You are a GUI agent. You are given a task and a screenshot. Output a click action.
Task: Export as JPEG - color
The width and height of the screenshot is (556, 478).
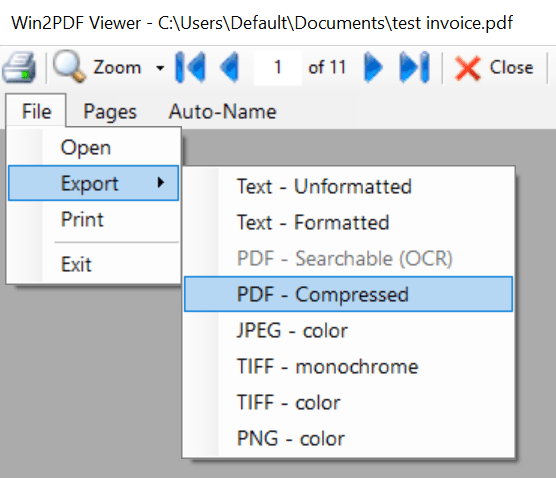click(x=349, y=330)
